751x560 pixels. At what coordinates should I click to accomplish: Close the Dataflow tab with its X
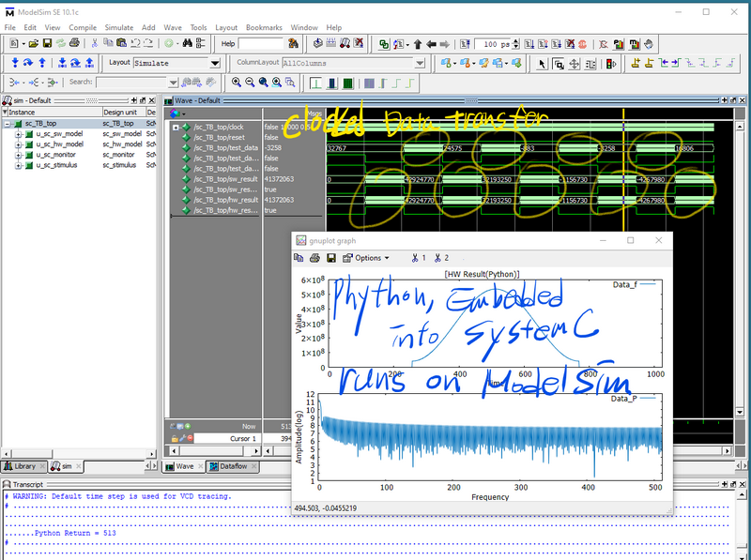(x=253, y=466)
